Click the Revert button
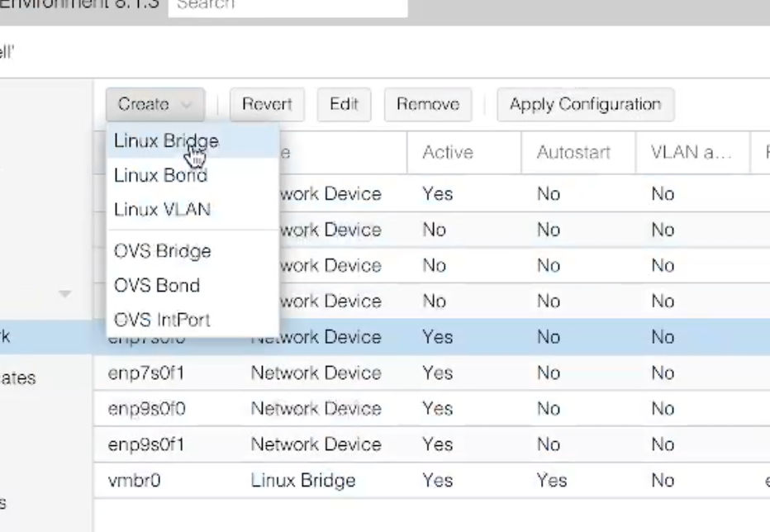The image size is (770, 532). coord(266,104)
